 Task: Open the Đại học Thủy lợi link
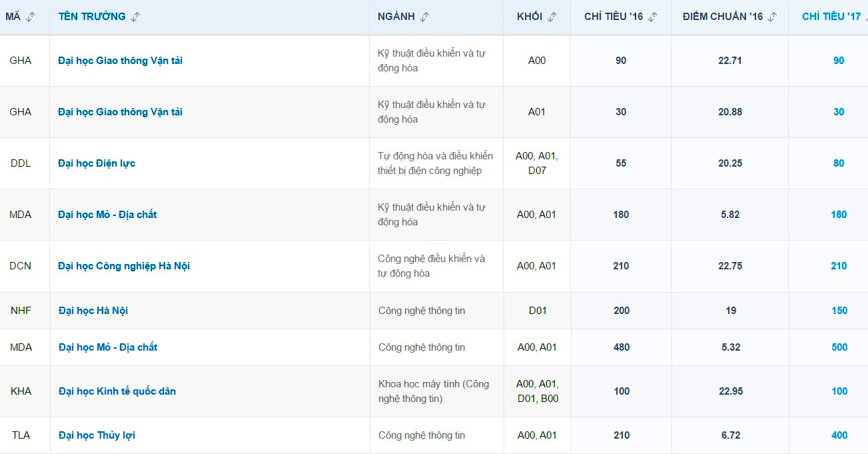pos(97,435)
